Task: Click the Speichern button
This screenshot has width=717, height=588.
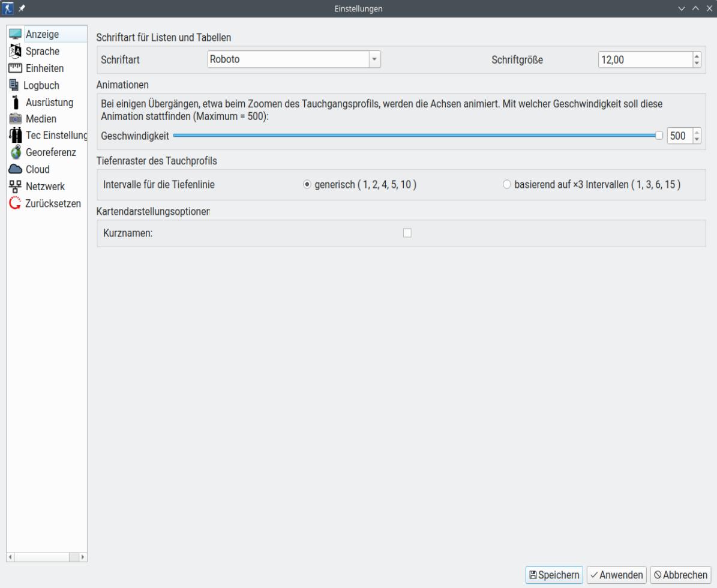Action: (554, 575)
